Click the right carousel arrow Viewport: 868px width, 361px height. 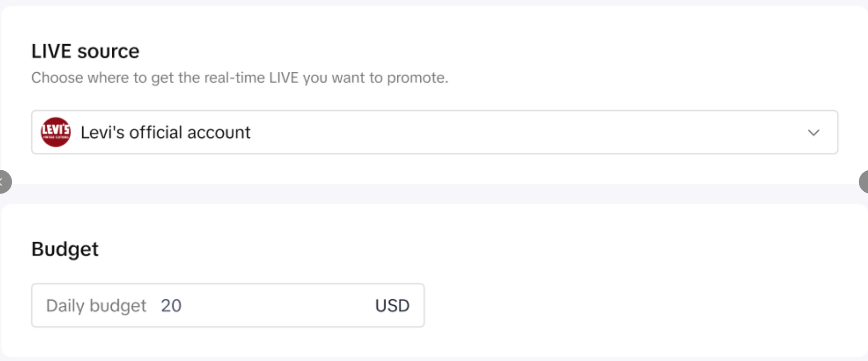pos(863,182)
